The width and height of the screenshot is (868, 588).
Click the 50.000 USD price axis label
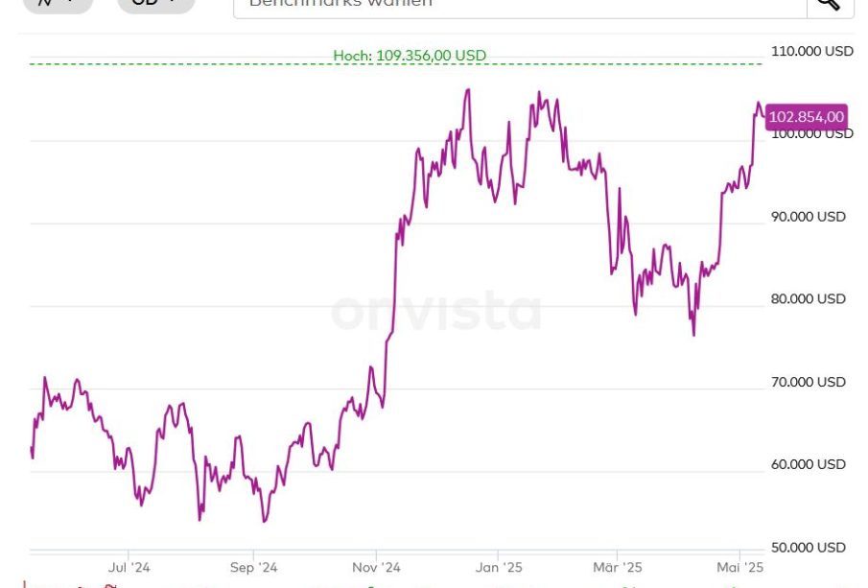809,548
